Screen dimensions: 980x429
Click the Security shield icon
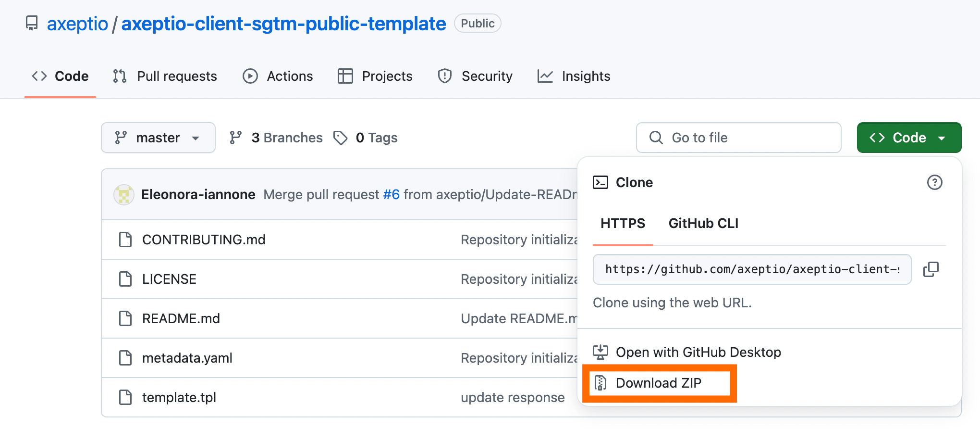[x=445, y=76]
